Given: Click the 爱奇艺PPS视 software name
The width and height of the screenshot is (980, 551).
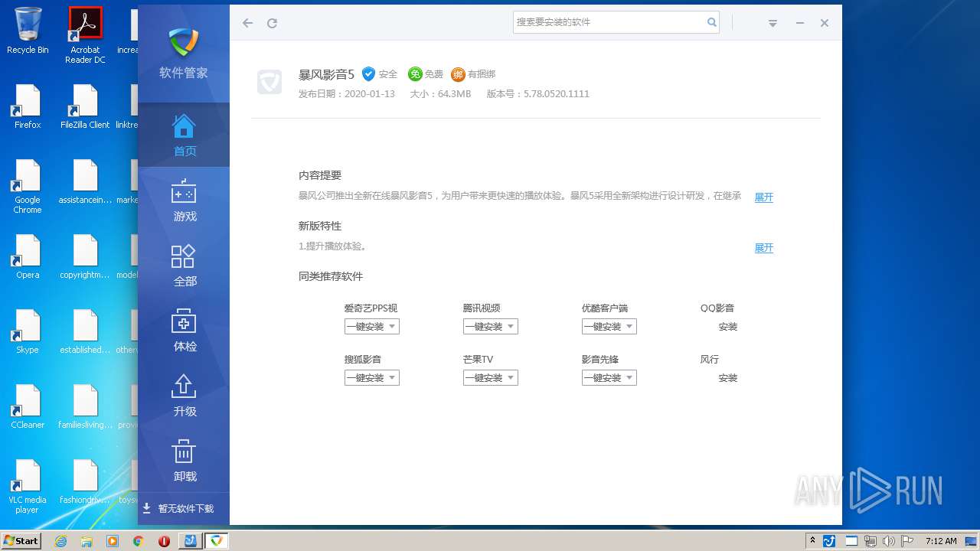Looking at the screenshot, I should [371, 308].
